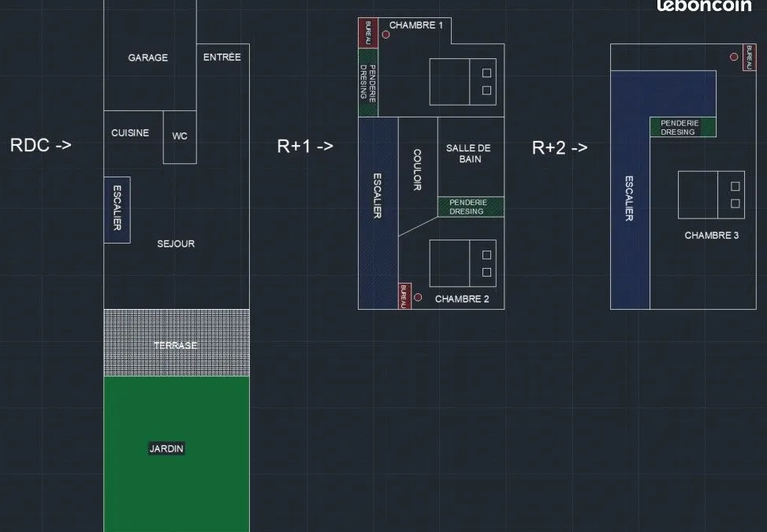Image resolution: width=767 pixels, height=532 pixels.
Task: Select the JARDIN label
Action: 166,448
